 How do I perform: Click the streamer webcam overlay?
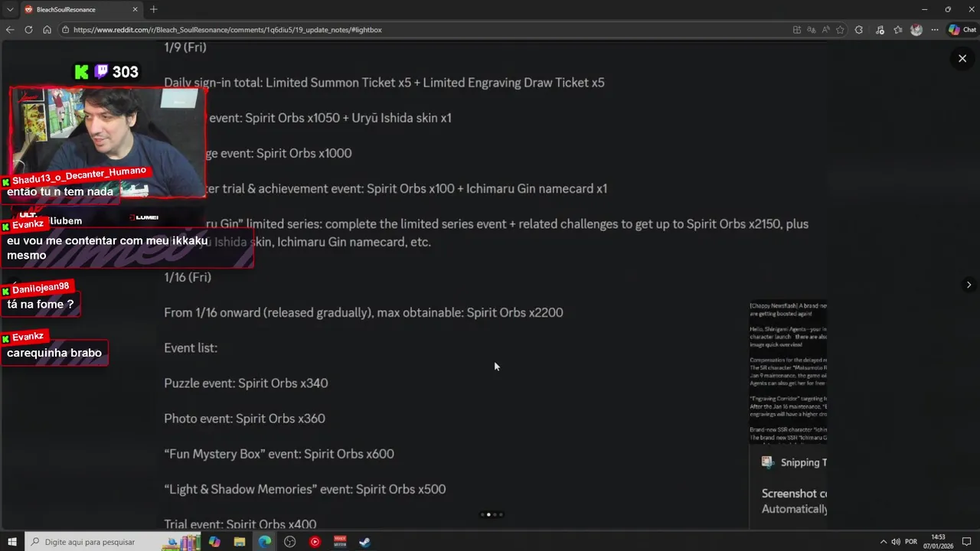(108, 142)
